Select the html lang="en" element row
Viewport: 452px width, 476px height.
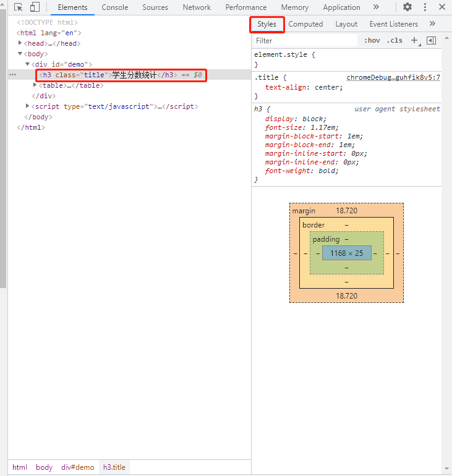click(49, 33)
